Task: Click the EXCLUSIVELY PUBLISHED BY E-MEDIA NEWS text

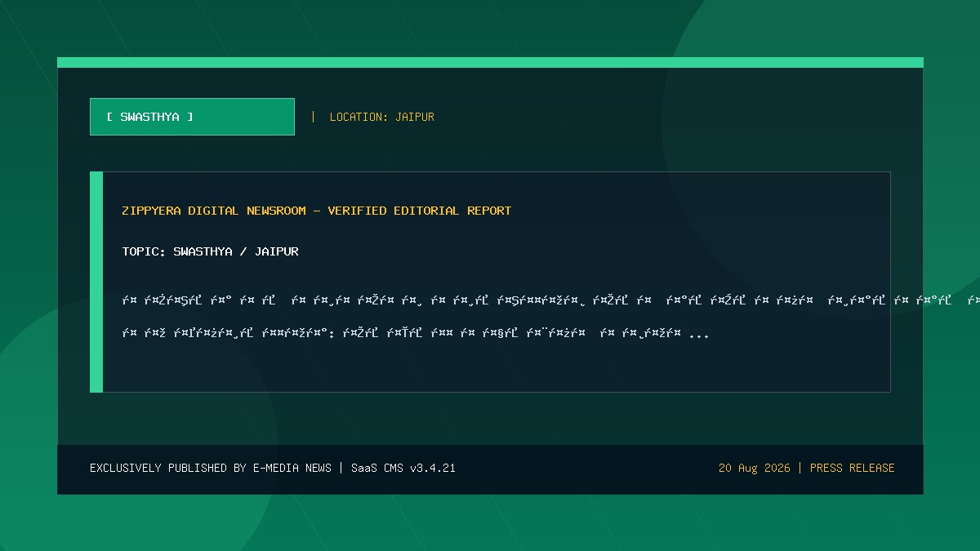Action: (211, 468)
